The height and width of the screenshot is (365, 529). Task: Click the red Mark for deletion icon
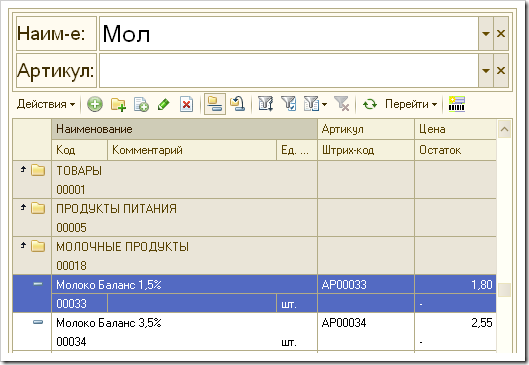(x=186, y=104)
